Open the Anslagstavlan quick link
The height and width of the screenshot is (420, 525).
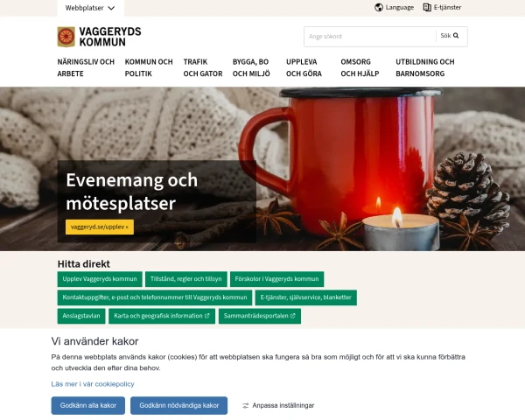click(x=81, y=316)
